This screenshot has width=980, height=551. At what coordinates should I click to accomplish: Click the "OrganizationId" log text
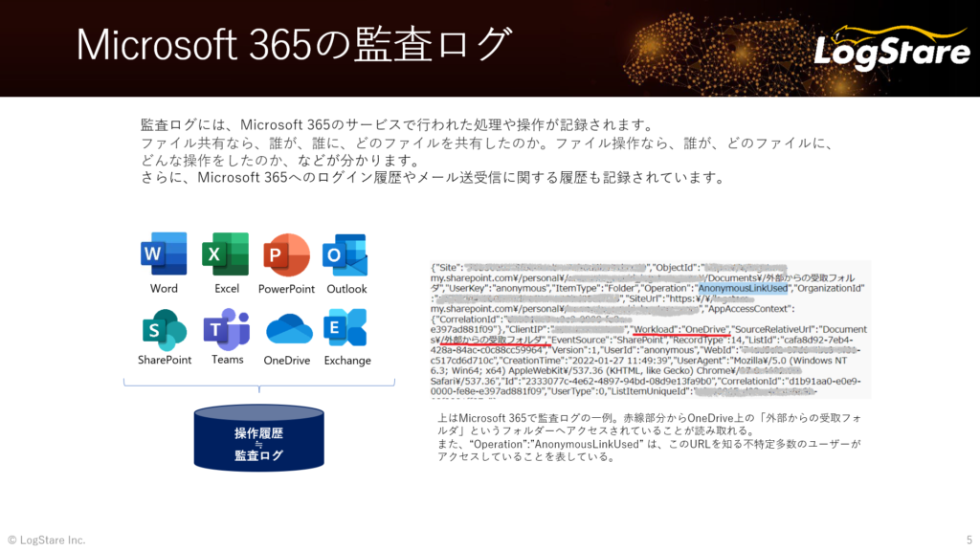pyautogui.click(x=828, y=288)
